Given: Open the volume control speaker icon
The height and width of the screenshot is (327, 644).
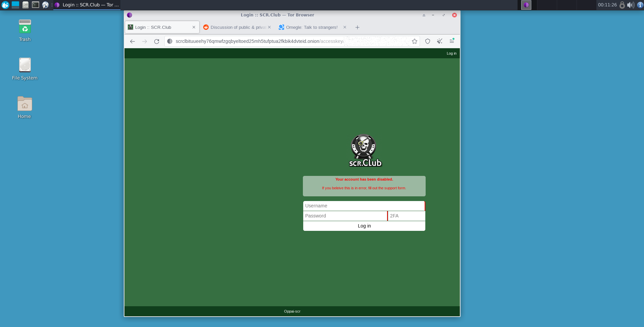Looking at the screenshot, I should (x=631, y=5).
